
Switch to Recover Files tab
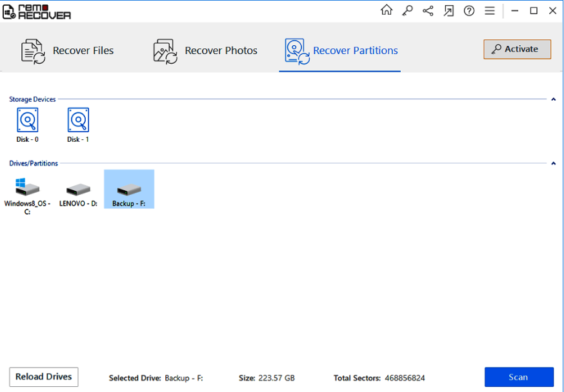(68, 50)
